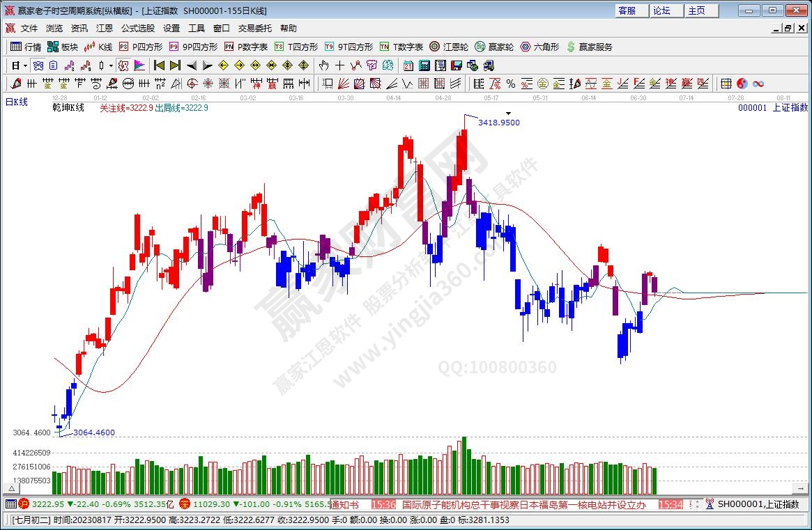812x530 pixels.
Task: Open the 交易委托 menu
Action: pyautogui.click(x=254, y=29)
